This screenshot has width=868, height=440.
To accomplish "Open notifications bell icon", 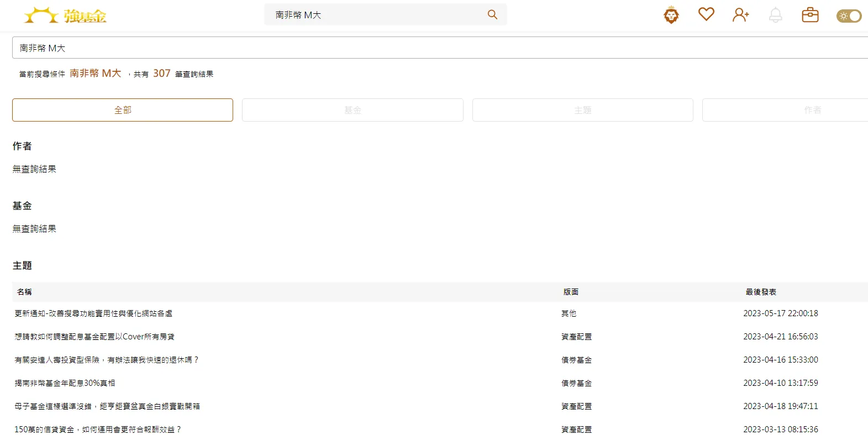I will click(776, 15).
